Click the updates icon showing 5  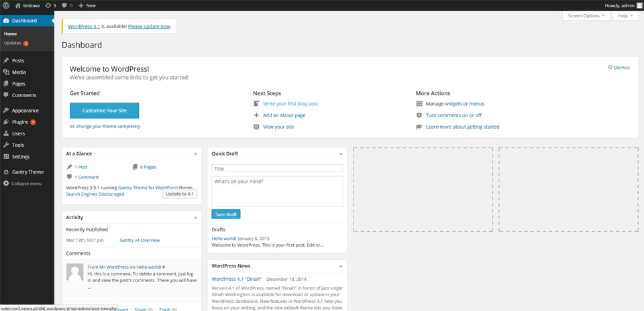[48, 6]
